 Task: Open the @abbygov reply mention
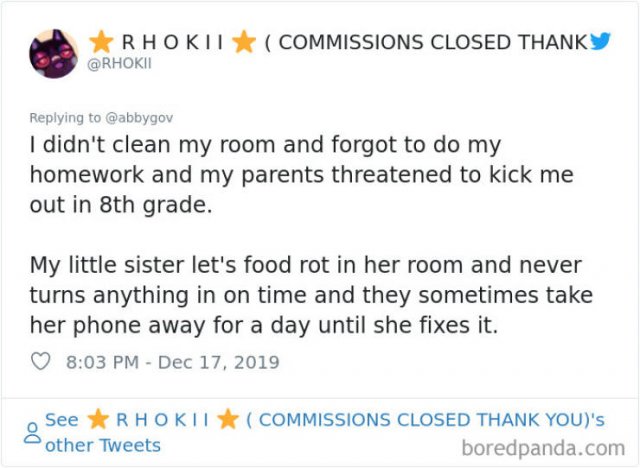coord(139,118)
